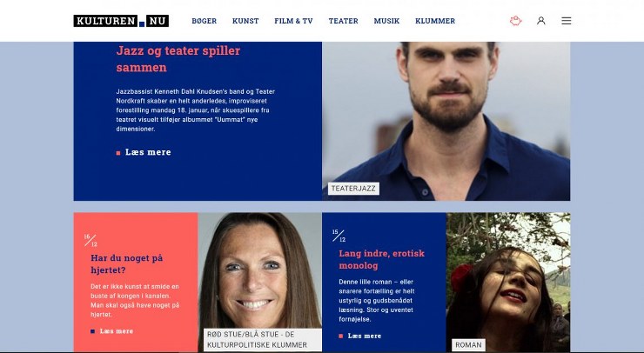Click the Roman tag label
The height and width of the screenshot is (353, 644).
tap(468, 345)
